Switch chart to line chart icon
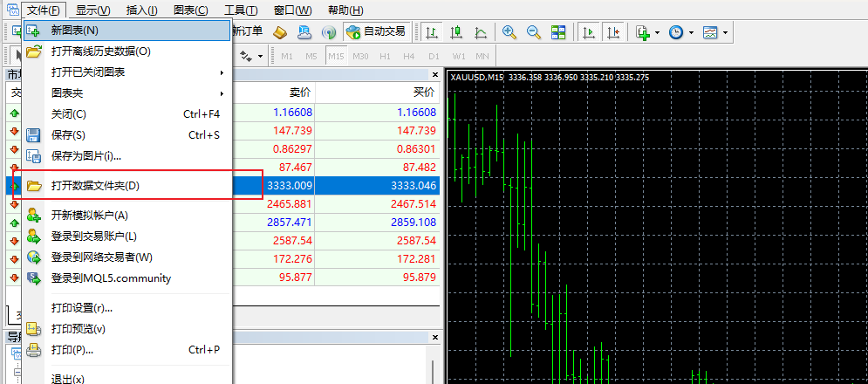Viewport: 868px width, 384px height. click(x=481, y=32)
